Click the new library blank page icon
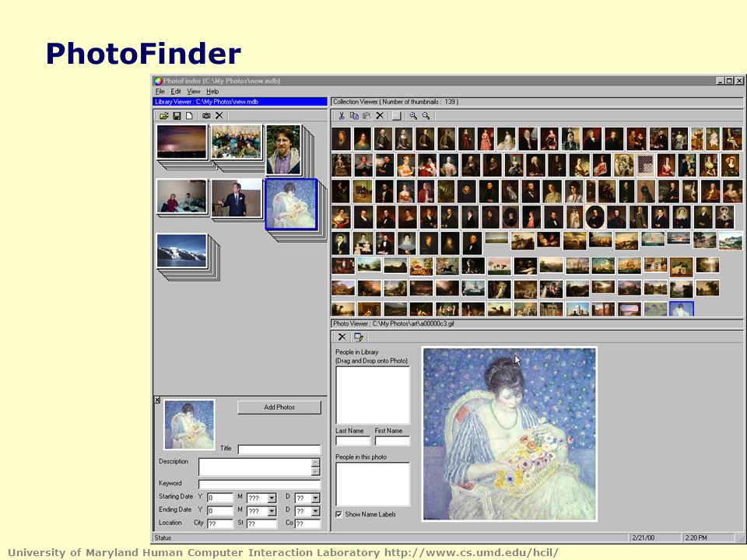The width and height of the screenshot is (747, 560). (x=189, y=116)
